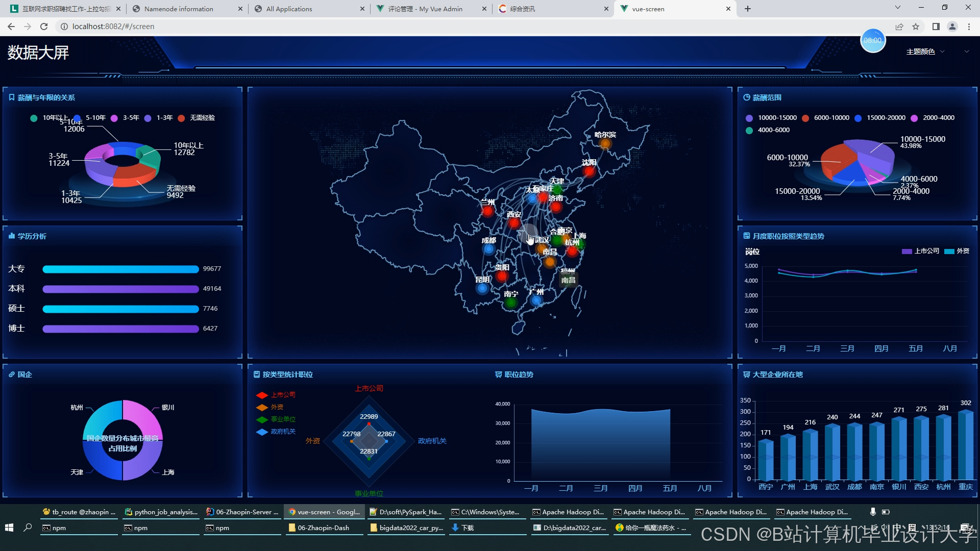
Task: Open browser tab search dropdown arrow
Action: (x=897, y=8)
